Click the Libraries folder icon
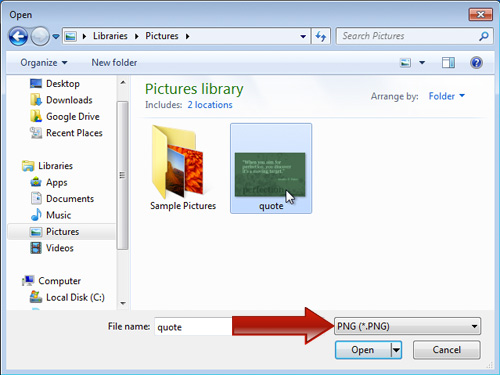The width and height of the screenshot is (500, 375). (28, 166)
